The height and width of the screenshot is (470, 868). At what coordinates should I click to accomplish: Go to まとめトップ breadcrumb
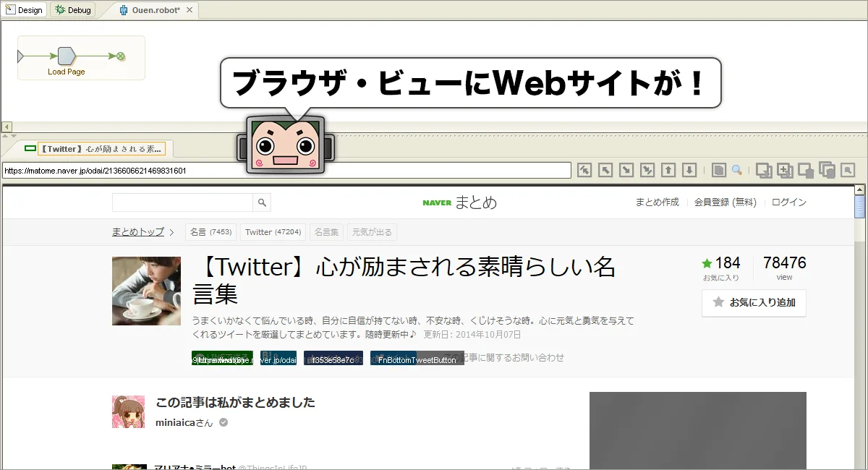(138, 232)
